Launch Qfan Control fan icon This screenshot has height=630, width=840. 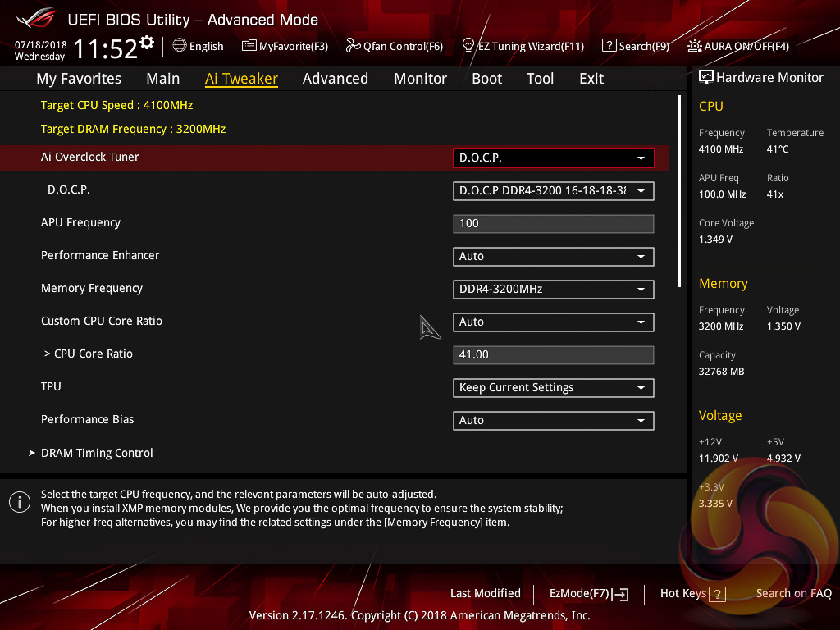tap(353, 46)
